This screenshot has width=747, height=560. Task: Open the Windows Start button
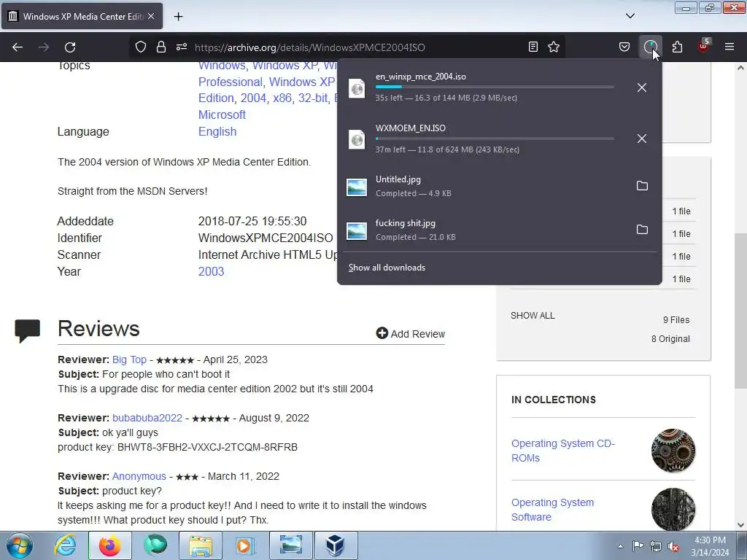[x=19, y=545]
